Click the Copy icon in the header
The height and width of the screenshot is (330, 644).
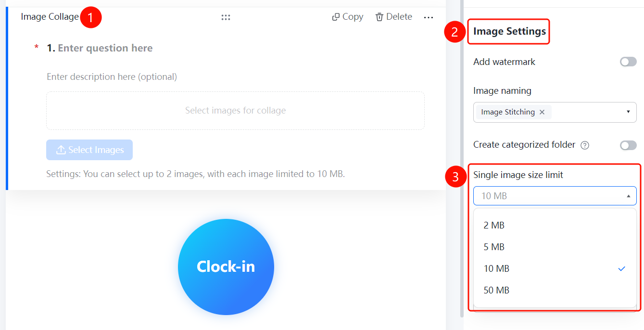pos(336,17)
